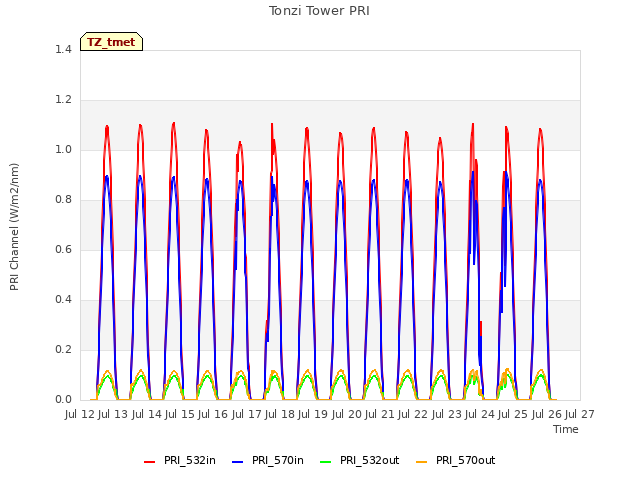Screen dimensions: 640x480
Task: Click the blue PRI_570in legend swatch
Action: (238, 462)
